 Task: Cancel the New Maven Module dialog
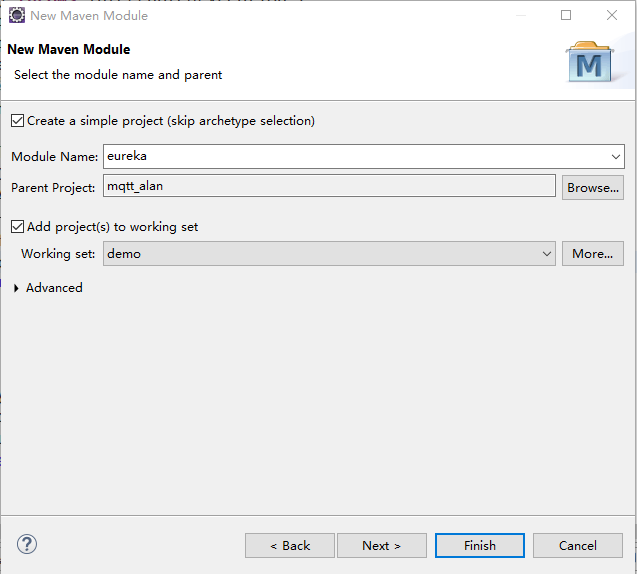(x=578, y=546)
